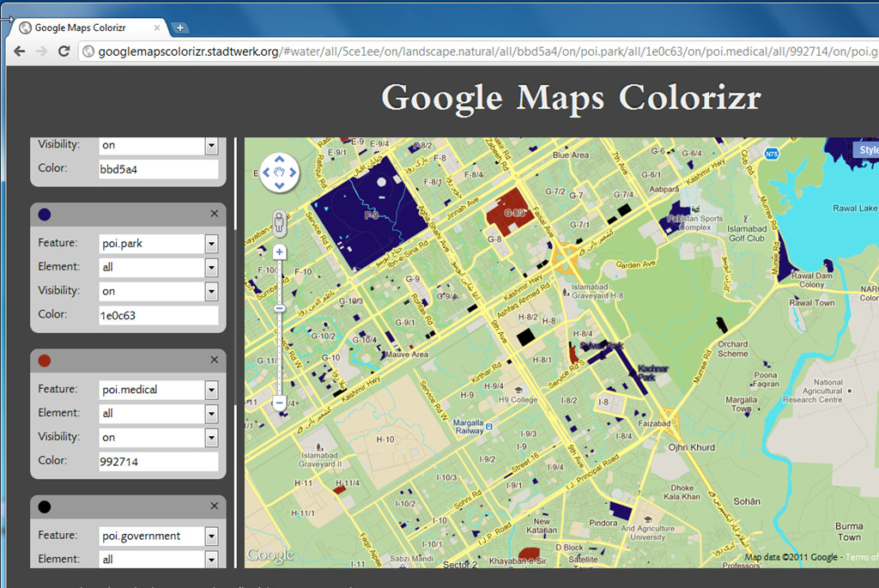Remove the poi.government style panel
The width and height of the screenshot is (879, 588).
[214, 506]
